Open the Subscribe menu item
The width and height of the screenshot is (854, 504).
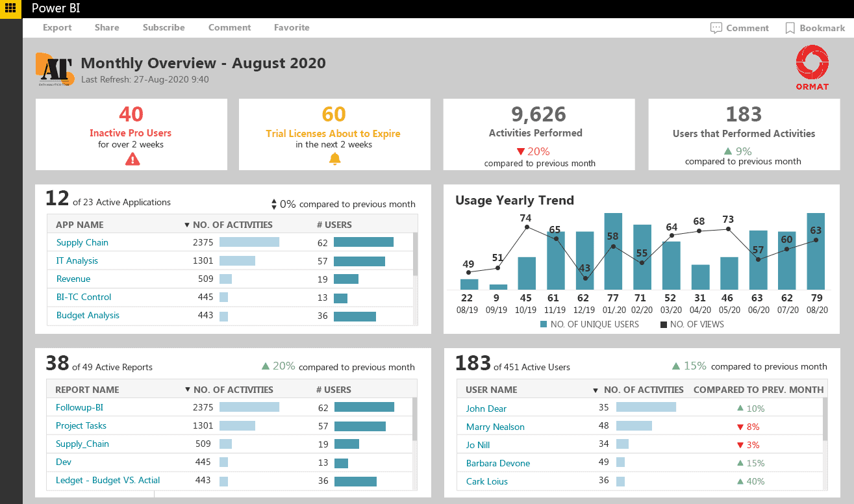coord(164,28)
